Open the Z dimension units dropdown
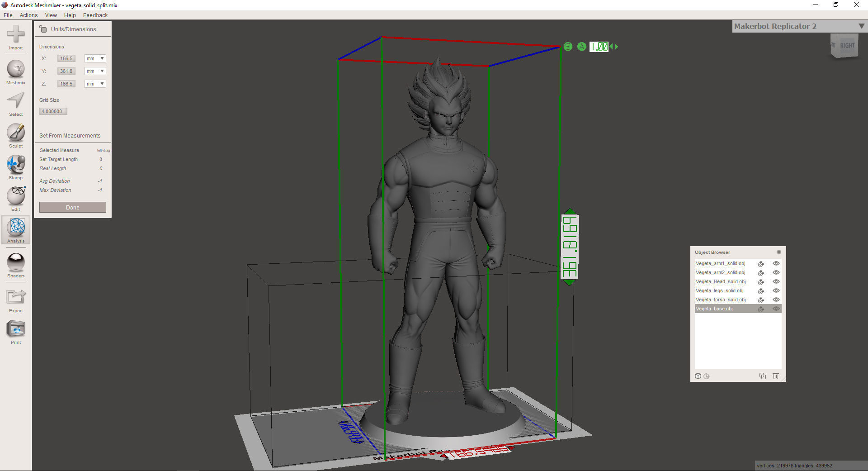Screen dimensions: 868x471 point(95,84)
